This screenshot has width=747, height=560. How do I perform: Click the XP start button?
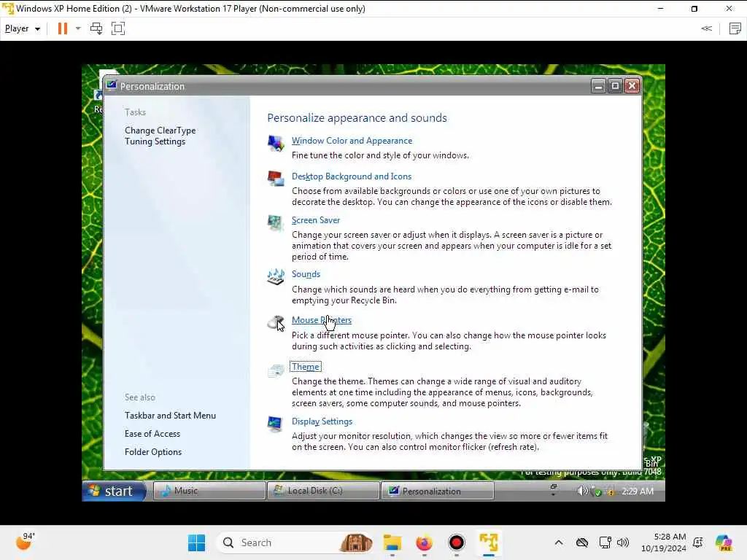pyautogui.click(x=115, y=491)
